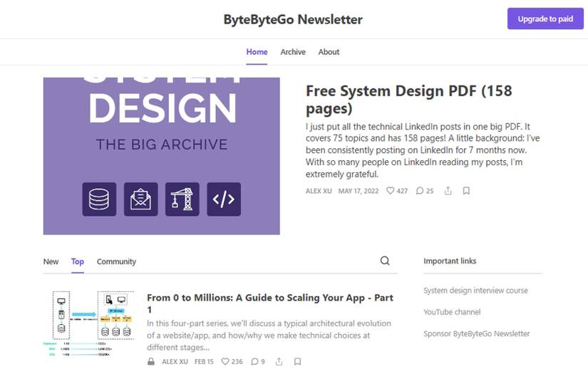Click the Important links heading
This screenshot has width=588, height=369.
450,261
